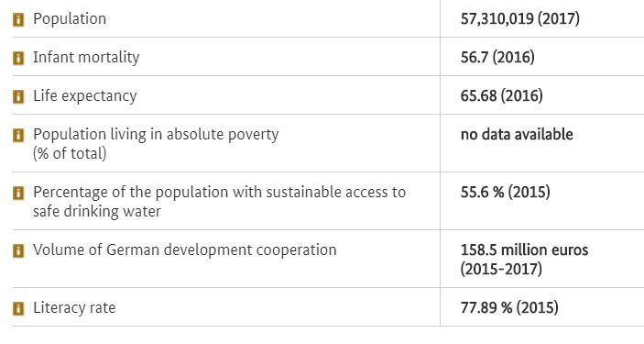Click the Literacy rate label
This screenshot has height=344, width=644.
pyautogui.click(x=74, y=308)
